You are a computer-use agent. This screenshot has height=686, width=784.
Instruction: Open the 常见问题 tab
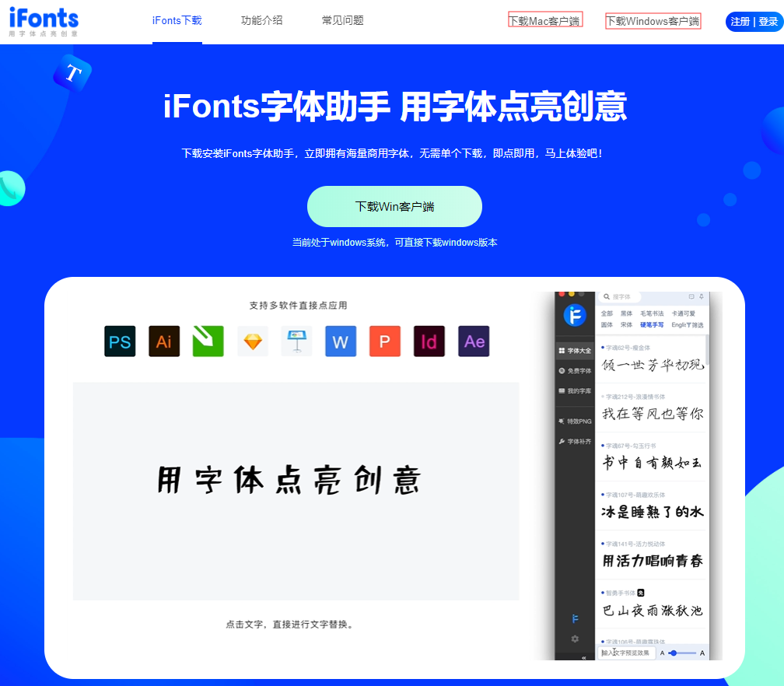(x=342, y=20)
